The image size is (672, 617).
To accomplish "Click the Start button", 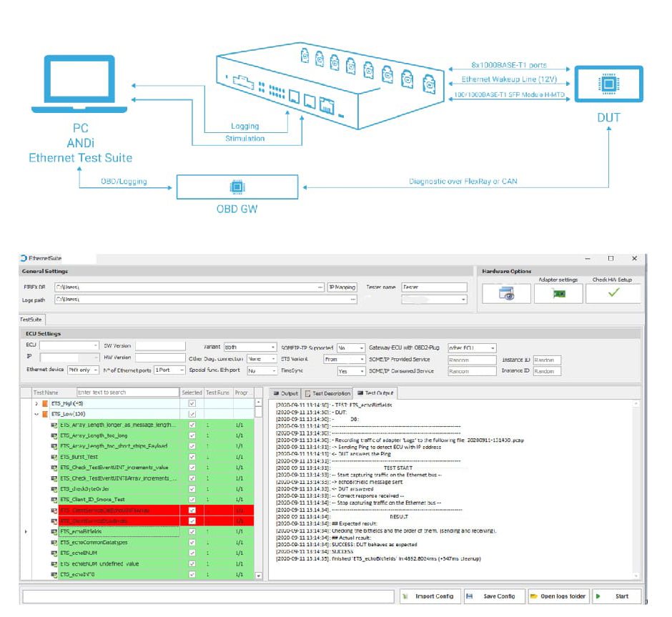I will [x=617, y=596].
